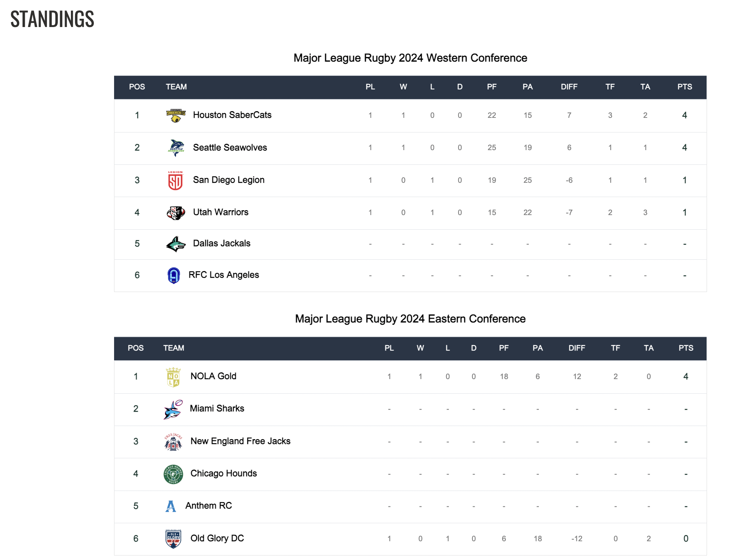The image size is (731, 560).
Task: Select the San Diego Legion shield logo
Action: [x=175, y=181]
